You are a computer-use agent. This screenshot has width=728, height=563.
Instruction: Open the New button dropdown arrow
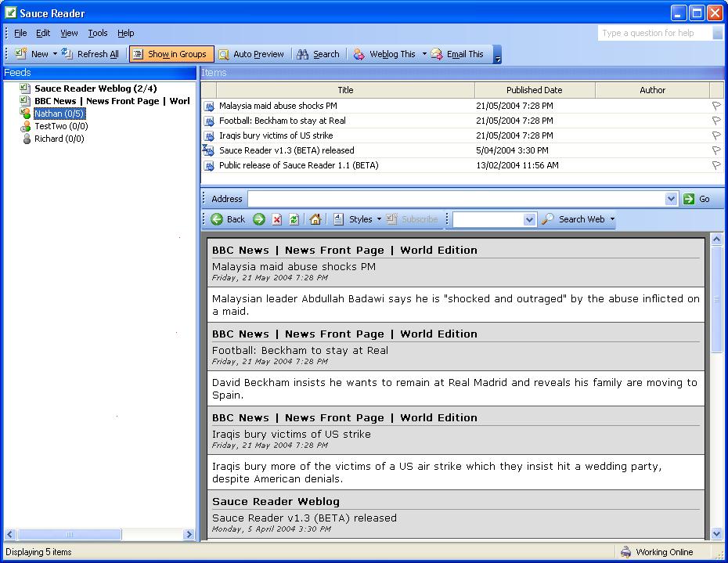point(55,54)
